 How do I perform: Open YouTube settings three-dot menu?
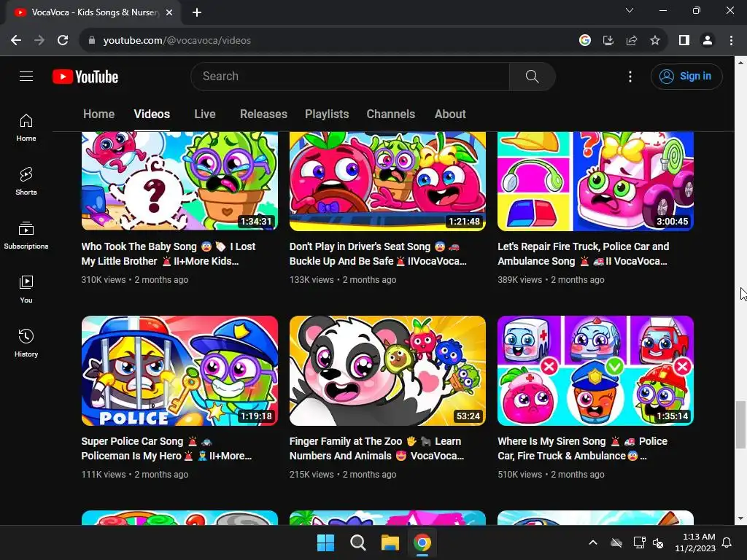click(630, 77)
